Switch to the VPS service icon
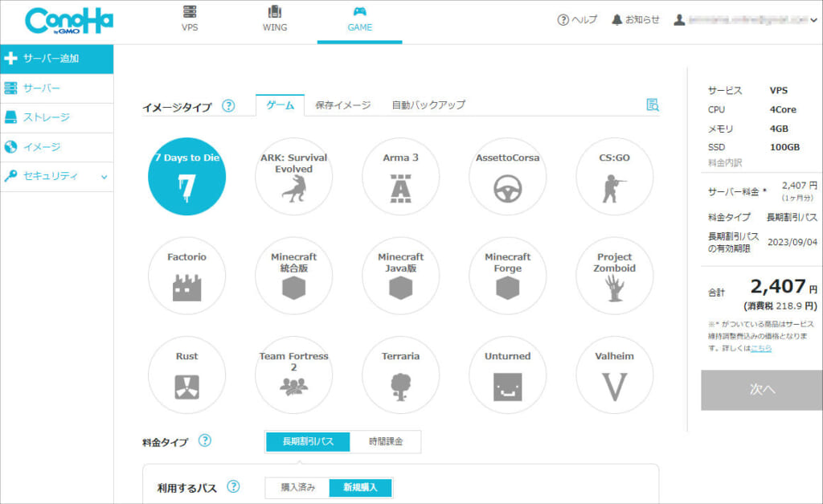The image size is (823, 504). (190, 18)
